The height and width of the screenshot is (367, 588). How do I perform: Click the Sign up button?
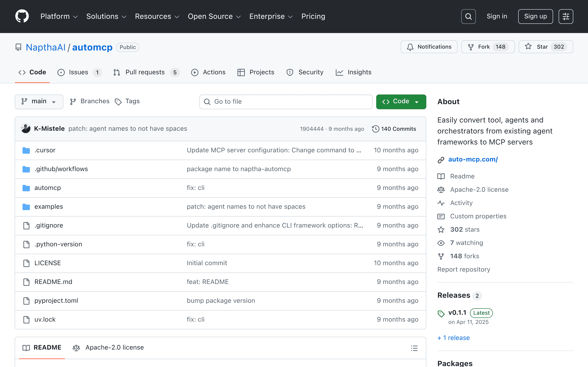click(535, 17)
